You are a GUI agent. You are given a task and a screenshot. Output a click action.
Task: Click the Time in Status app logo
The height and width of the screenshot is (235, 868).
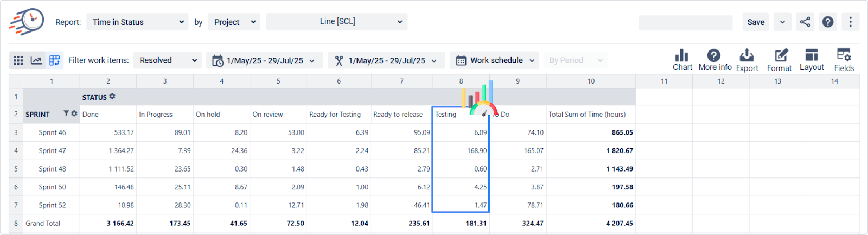click(27, 22)
